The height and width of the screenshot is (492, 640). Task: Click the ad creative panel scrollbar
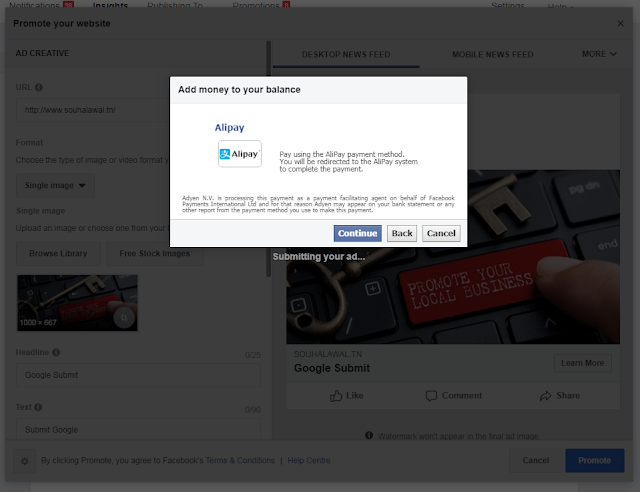tap(269, 159)
